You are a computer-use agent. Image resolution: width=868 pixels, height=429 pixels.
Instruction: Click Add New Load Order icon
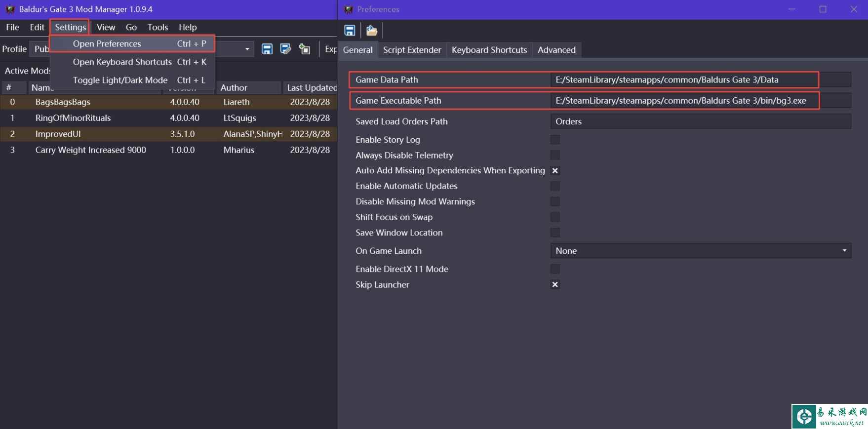[x=305, y=49]
